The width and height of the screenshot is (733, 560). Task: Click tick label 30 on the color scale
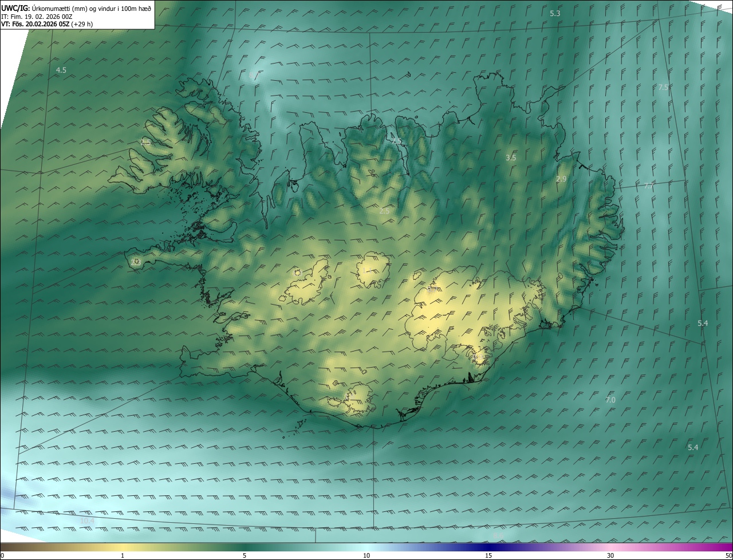(610, 555)
